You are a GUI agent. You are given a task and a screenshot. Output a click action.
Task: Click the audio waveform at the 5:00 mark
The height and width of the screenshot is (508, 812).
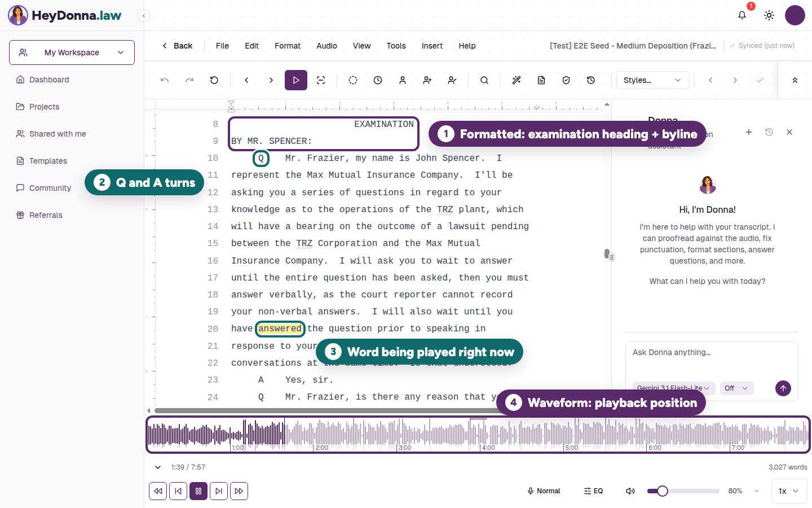(564, 435)
